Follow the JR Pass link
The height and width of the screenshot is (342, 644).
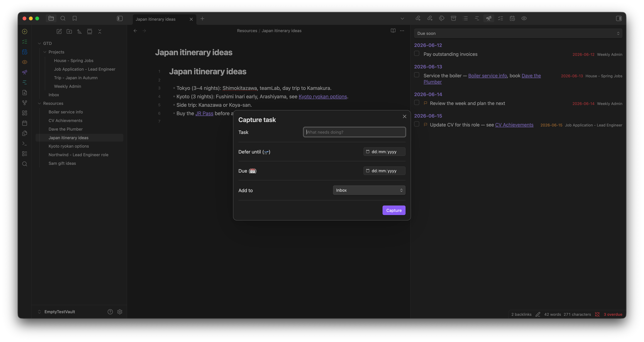204,113
